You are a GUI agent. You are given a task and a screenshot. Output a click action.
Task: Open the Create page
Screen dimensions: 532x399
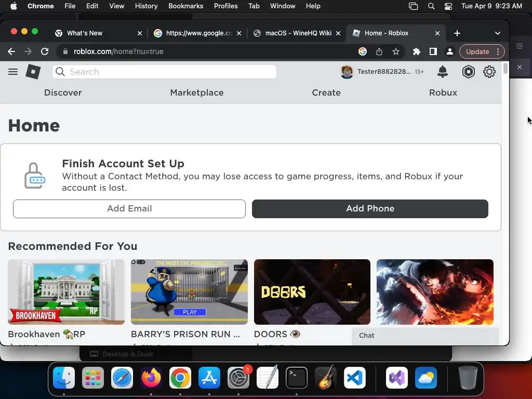326,92
